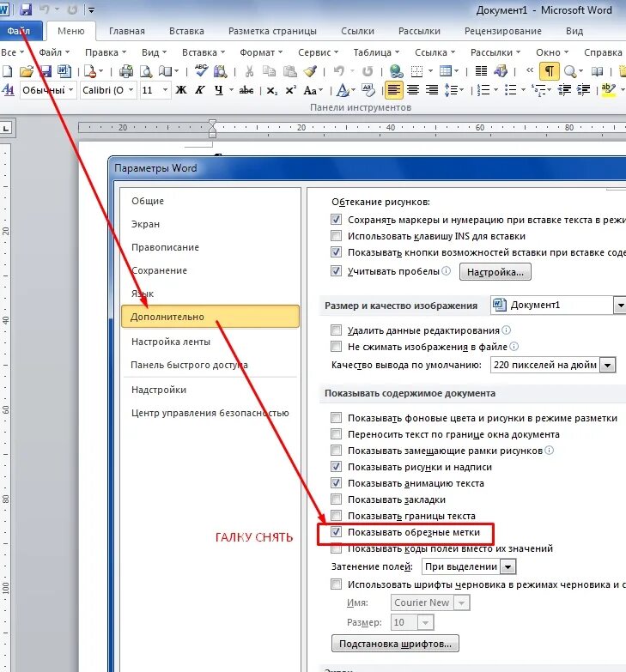
Task: Click the Zoom magnifier icon
Action: (570, 71)
